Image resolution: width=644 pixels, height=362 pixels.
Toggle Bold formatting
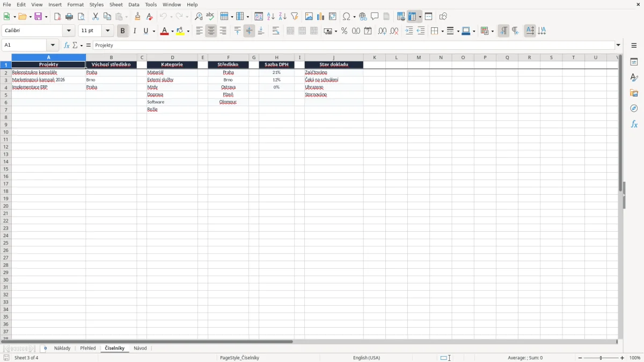[122, 31]
